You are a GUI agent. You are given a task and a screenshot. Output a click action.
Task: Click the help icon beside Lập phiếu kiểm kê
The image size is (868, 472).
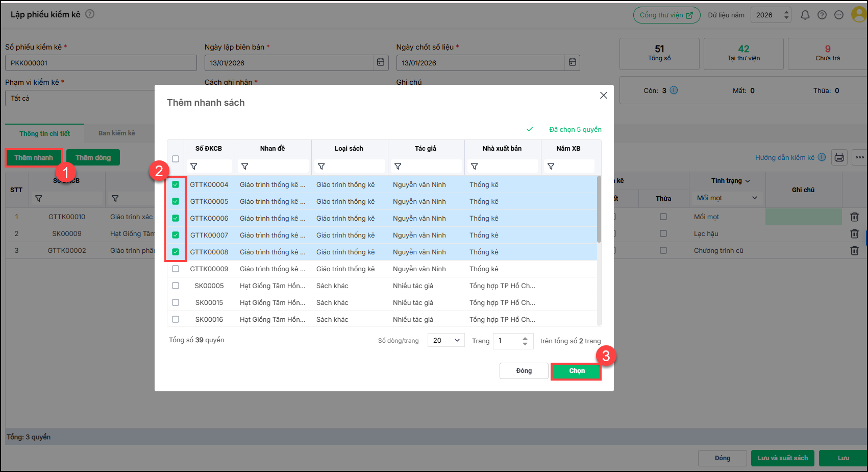click(90, 14)
